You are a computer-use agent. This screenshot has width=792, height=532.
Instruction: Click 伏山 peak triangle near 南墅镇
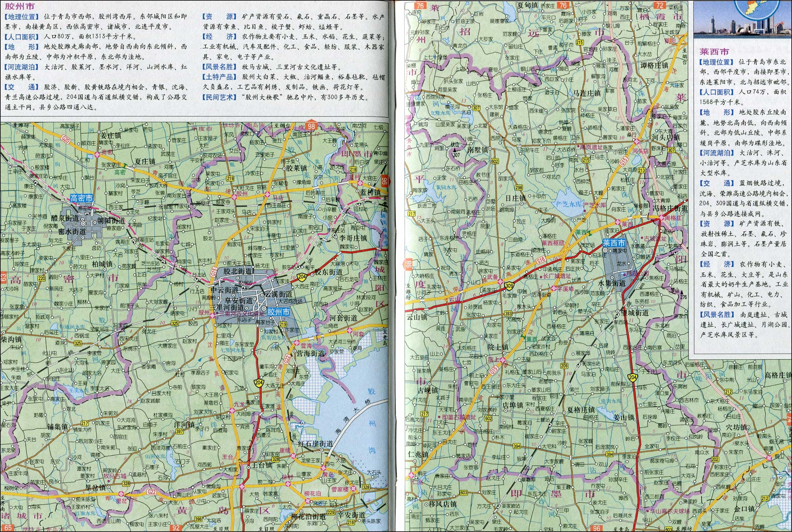coord(454,150)
